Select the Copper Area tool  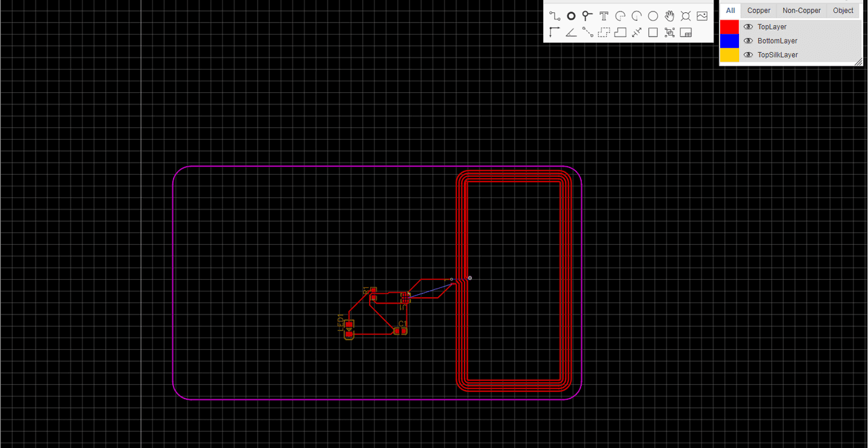click(604, 33)
